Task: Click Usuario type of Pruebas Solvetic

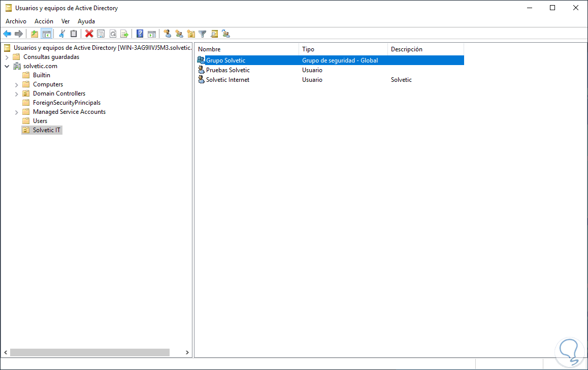Action: pyautogui.click(x=312, y=70)
